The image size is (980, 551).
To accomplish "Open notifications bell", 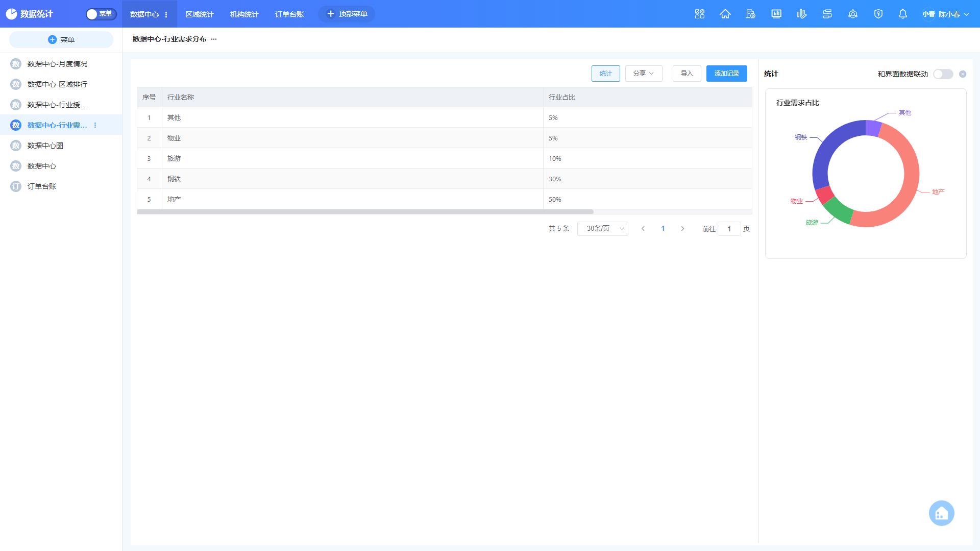I will coord(902,14).
